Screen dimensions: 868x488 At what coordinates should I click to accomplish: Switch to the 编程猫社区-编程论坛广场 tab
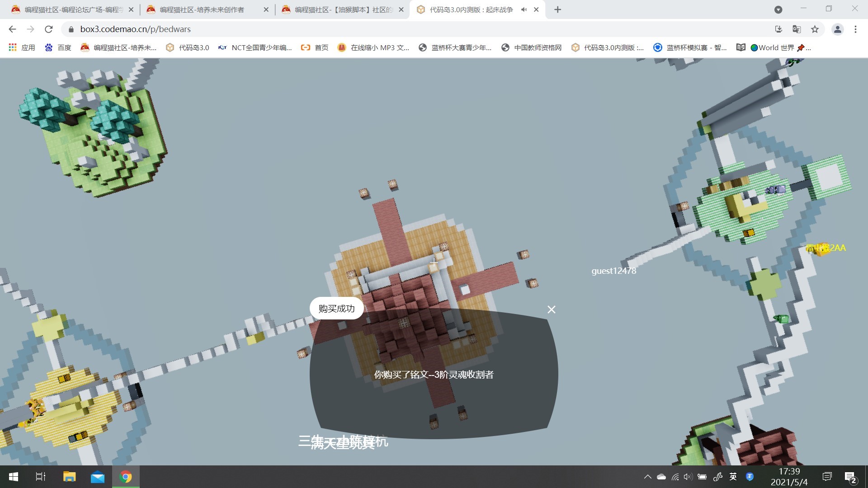pos(72,9)
